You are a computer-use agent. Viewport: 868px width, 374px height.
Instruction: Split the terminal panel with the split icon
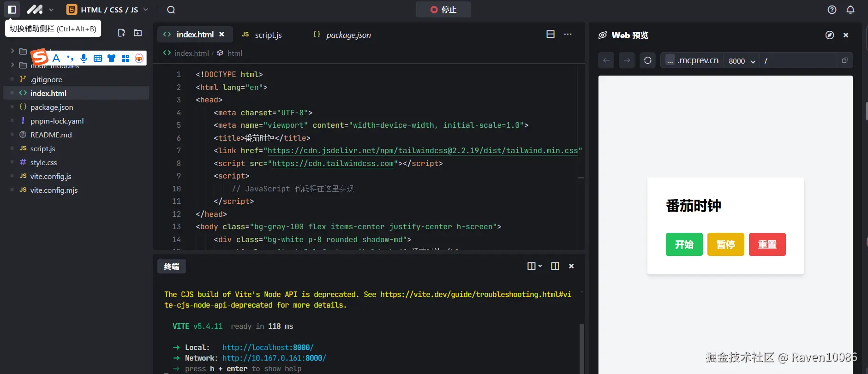[x=555, y=266]
